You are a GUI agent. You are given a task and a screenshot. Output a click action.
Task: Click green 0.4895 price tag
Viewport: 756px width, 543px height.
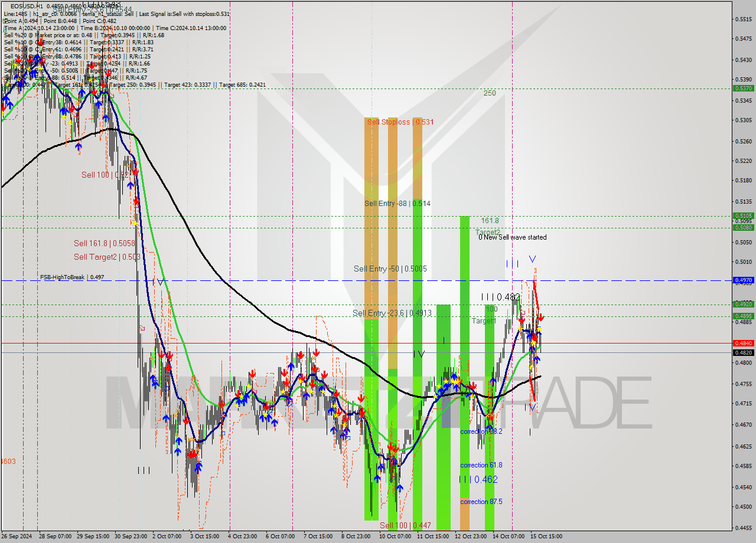743,316
